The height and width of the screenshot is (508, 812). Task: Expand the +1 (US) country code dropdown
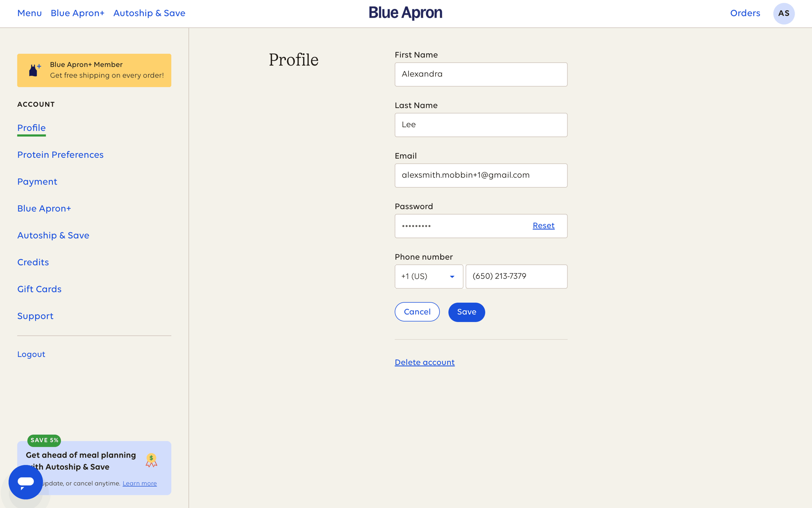point(429,276)
